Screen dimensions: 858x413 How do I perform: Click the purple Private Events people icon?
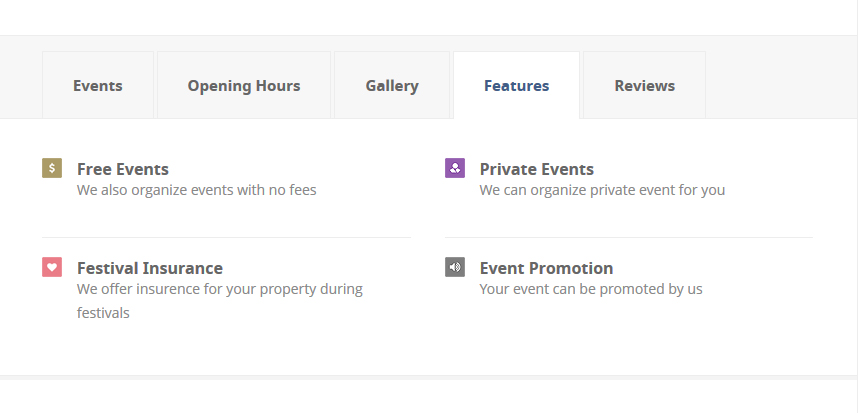455,168
